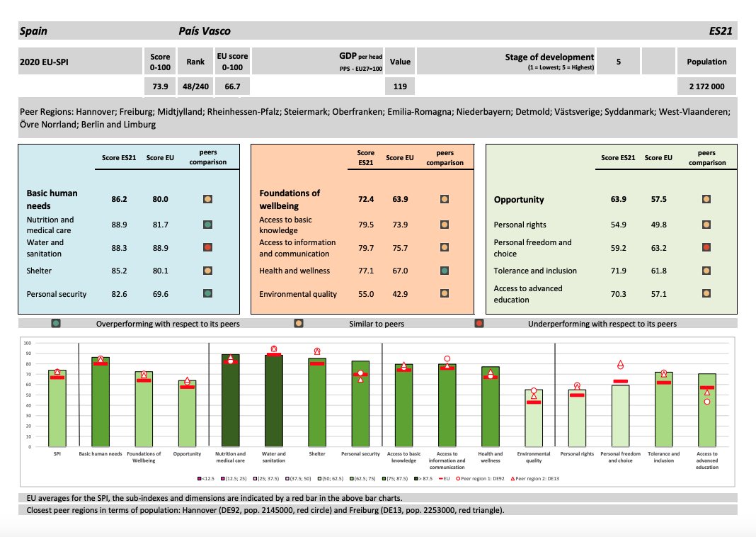Click the Water and sanitation chart bar

(x=274, y=401)
